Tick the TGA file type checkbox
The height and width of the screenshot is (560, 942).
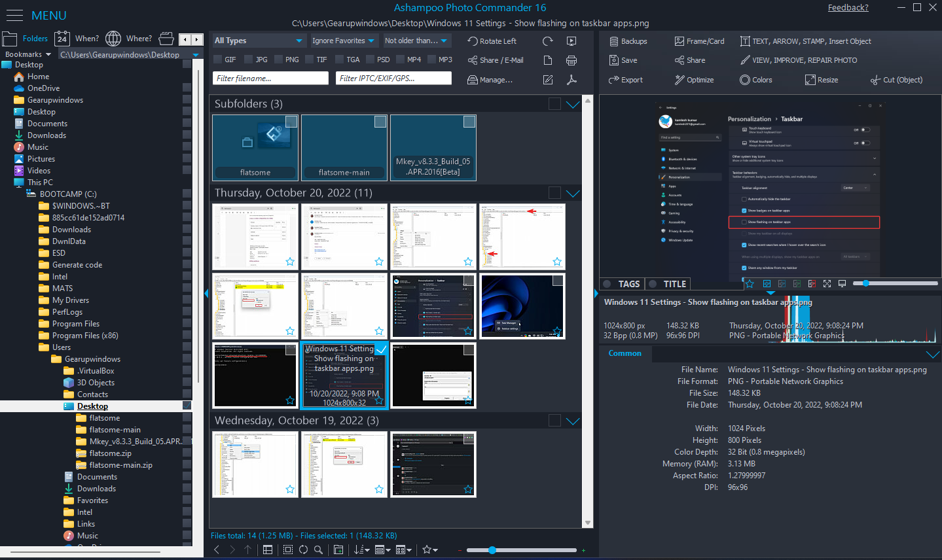pyautogui.click(x=340, y=60)
